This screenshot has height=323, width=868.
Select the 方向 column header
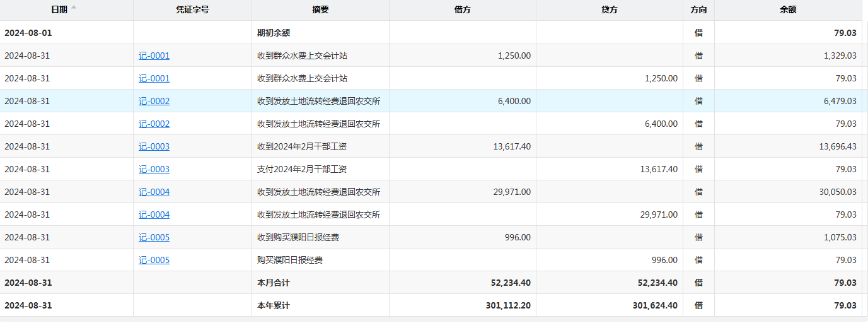[x=698, y=9]
